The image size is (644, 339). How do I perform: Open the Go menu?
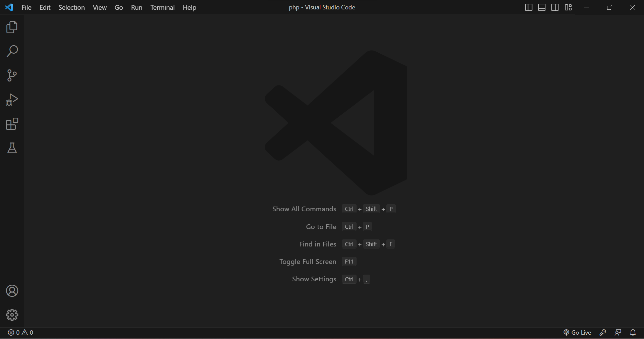pos(119,7)
